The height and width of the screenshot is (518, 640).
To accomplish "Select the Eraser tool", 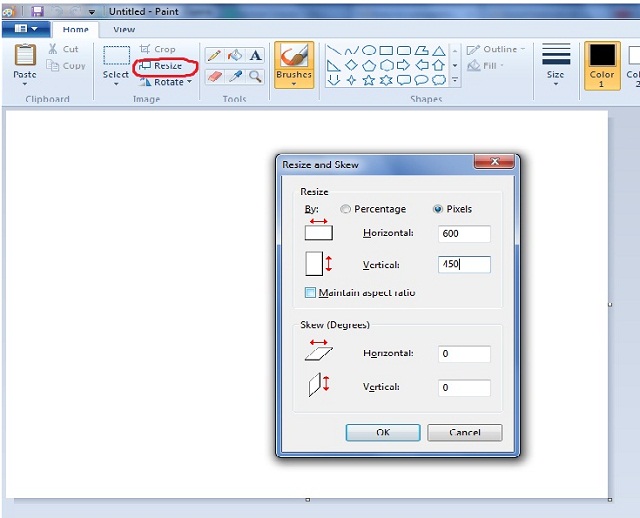I will coord(214,76).
